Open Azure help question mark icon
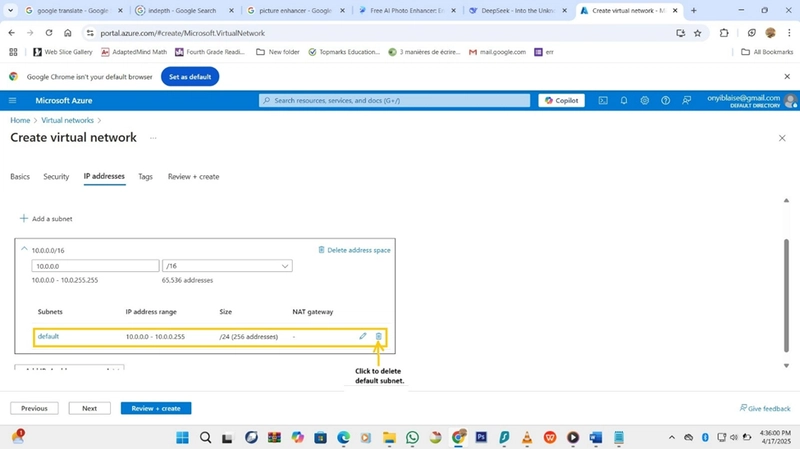800x449 pixels. (x=665, y=101)
